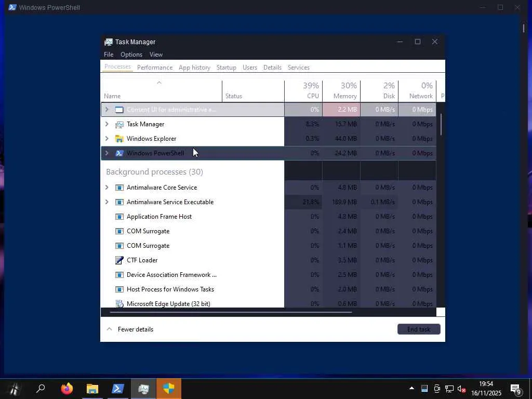The width and height of the screenshot is (532, 399).
Task: Sort processes by Disk column
Action: coord(380,91)
